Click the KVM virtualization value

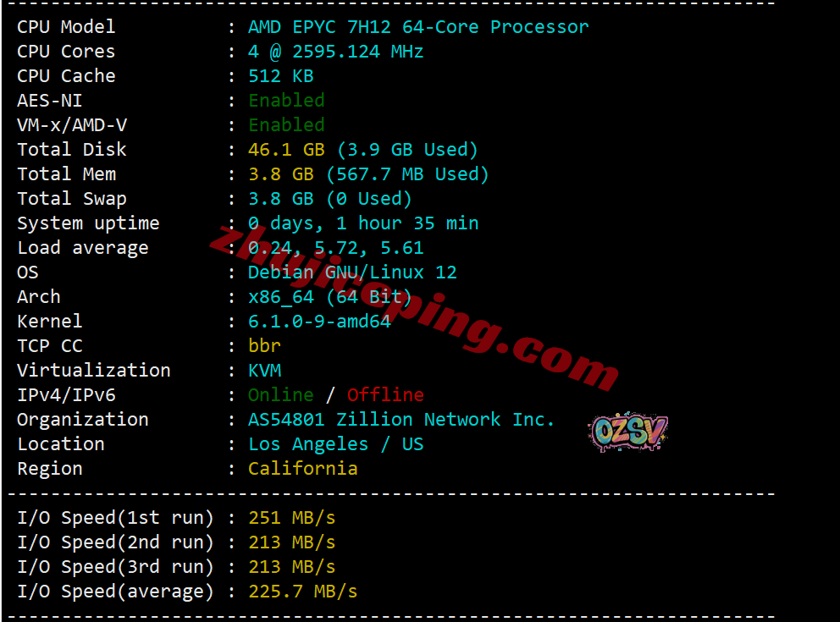[x=265, y=371]
